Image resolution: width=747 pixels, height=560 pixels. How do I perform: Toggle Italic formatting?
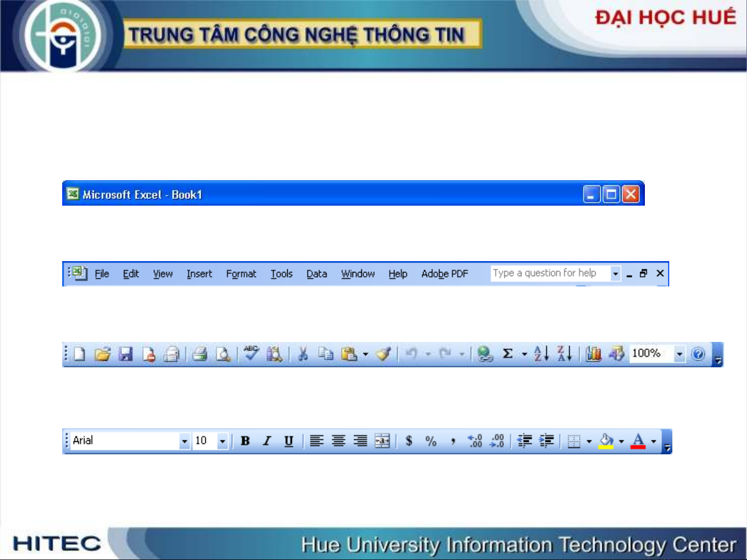coord(267,441)
